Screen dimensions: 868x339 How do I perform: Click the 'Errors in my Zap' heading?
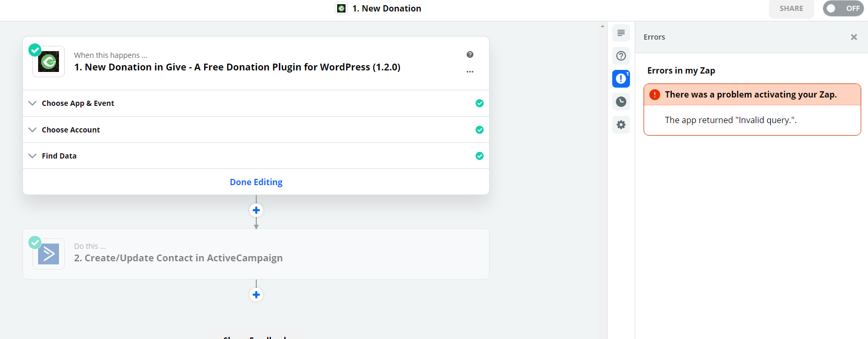coord(681,70)
